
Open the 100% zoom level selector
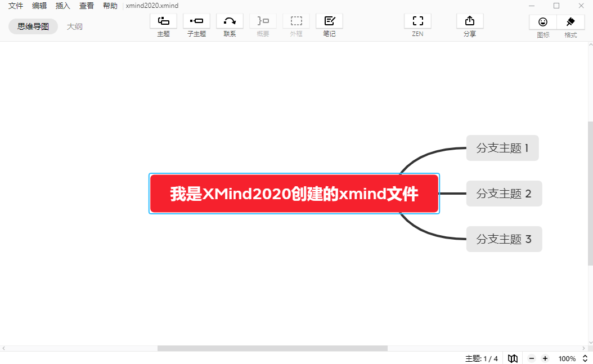tap(570, 358)
